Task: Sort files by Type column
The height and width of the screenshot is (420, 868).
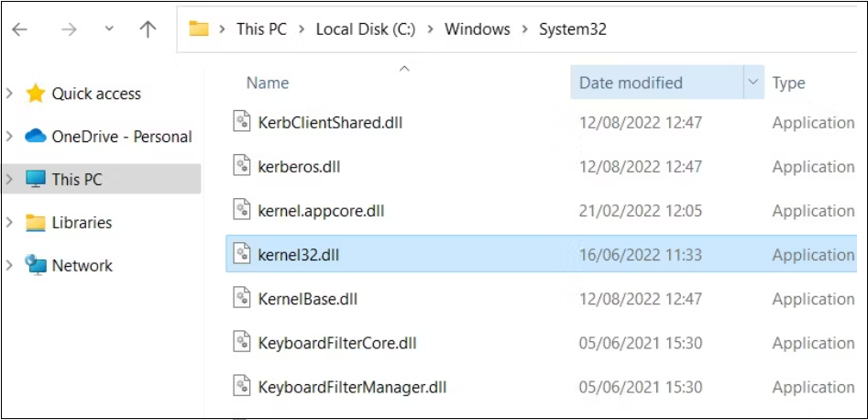Action: point(788,83)
